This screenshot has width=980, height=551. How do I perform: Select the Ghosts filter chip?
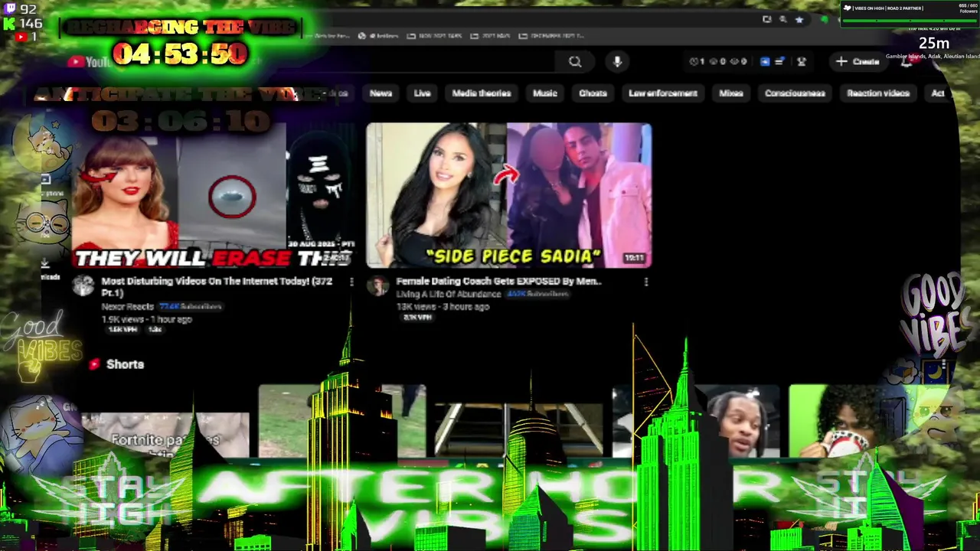(593, 93)
